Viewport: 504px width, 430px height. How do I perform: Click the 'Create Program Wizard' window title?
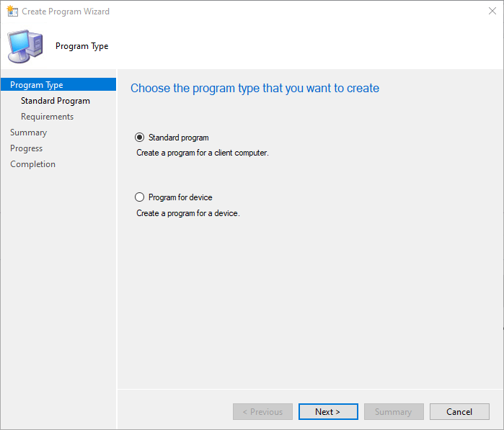[x=66, y=12]
